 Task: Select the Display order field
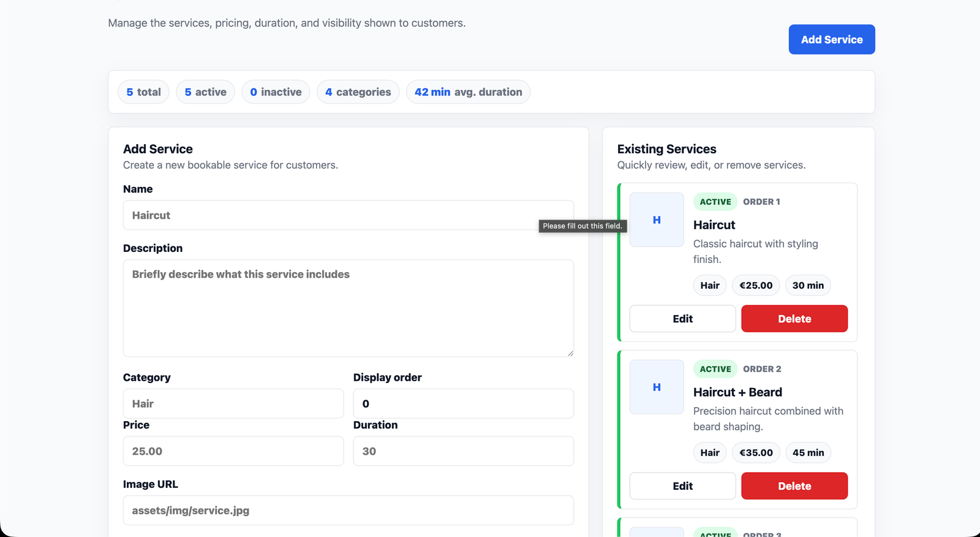pos(463,403)
